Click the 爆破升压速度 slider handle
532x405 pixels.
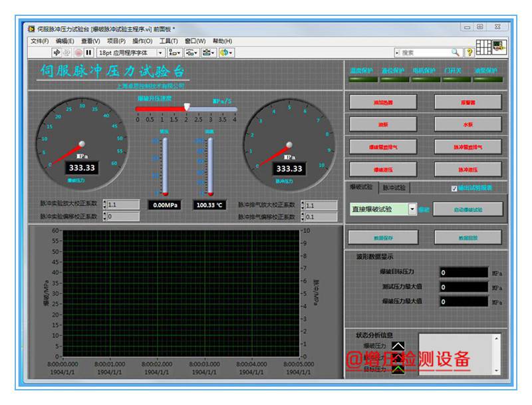(x=187, y=107)
